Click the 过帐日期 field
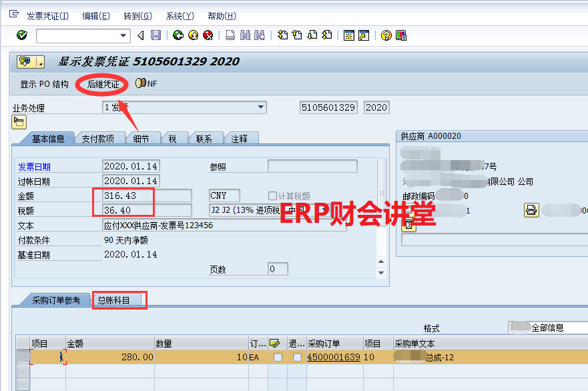The width and height of the screenshot is (588, 391). click(x=131, y=181)
